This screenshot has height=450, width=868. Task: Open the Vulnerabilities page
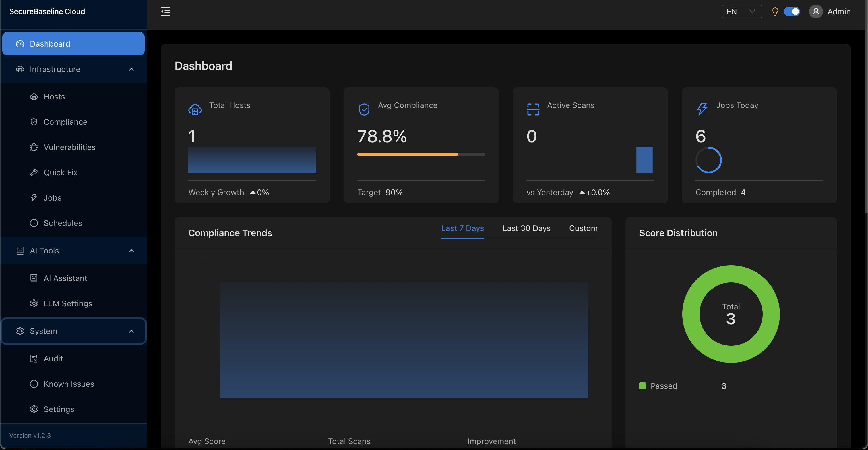(73, 147)
